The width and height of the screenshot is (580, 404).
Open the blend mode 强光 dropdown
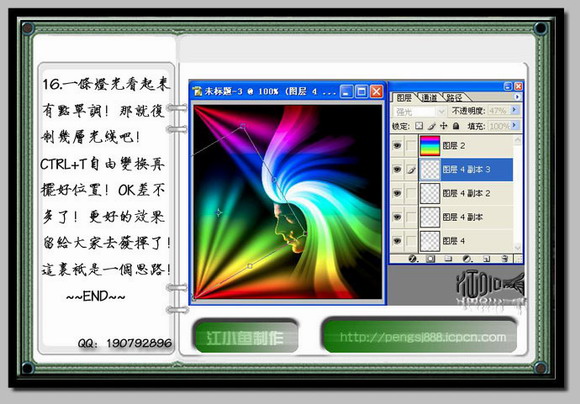click(x=419, y=111)
